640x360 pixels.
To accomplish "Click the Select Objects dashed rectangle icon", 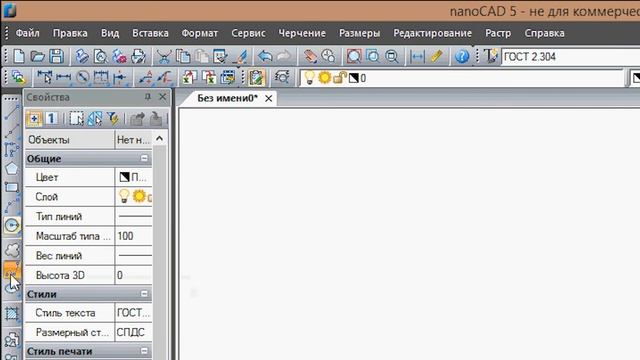I will 76,119.
